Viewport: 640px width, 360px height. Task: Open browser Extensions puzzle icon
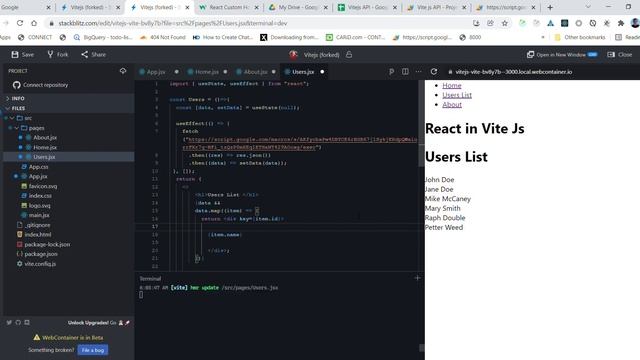tap(621, 23)
